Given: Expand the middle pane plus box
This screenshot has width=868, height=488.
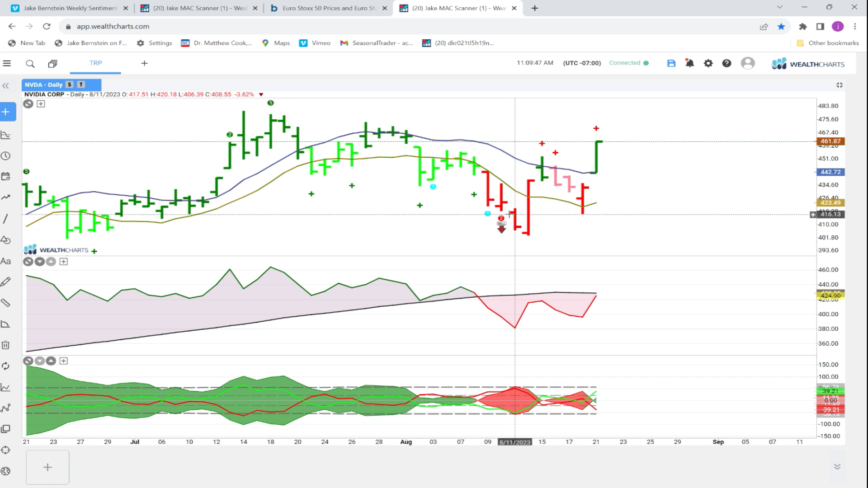Looking at the screenshot, I should pyautogui.click(x=64, y=262).
